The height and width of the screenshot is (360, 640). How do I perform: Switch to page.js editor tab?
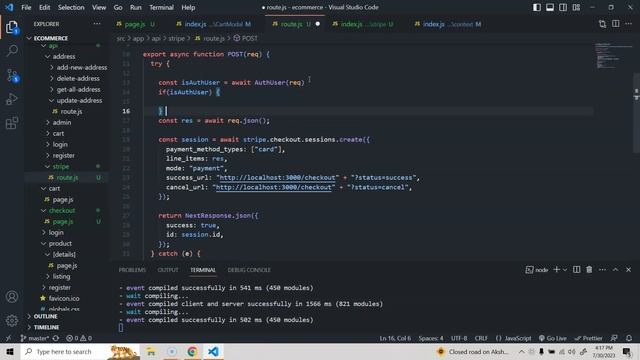pyautogui.click(x=135, y=24)
